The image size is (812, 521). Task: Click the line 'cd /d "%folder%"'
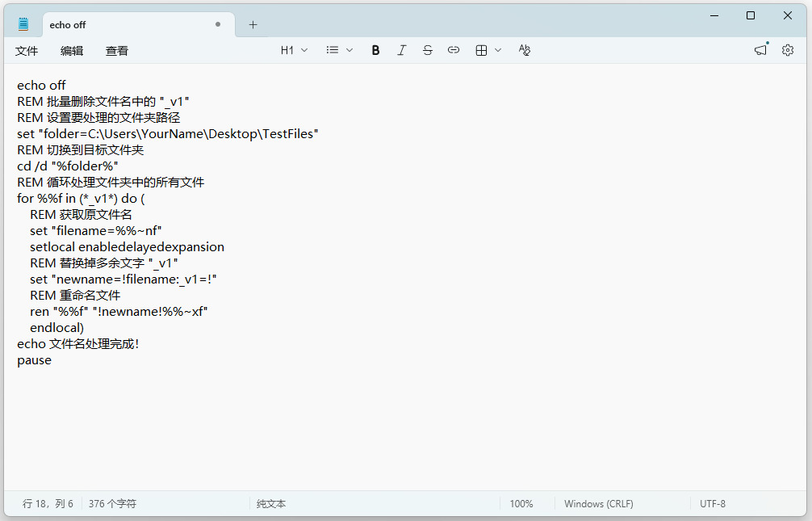pyautogui.click(x=68, y=166)
